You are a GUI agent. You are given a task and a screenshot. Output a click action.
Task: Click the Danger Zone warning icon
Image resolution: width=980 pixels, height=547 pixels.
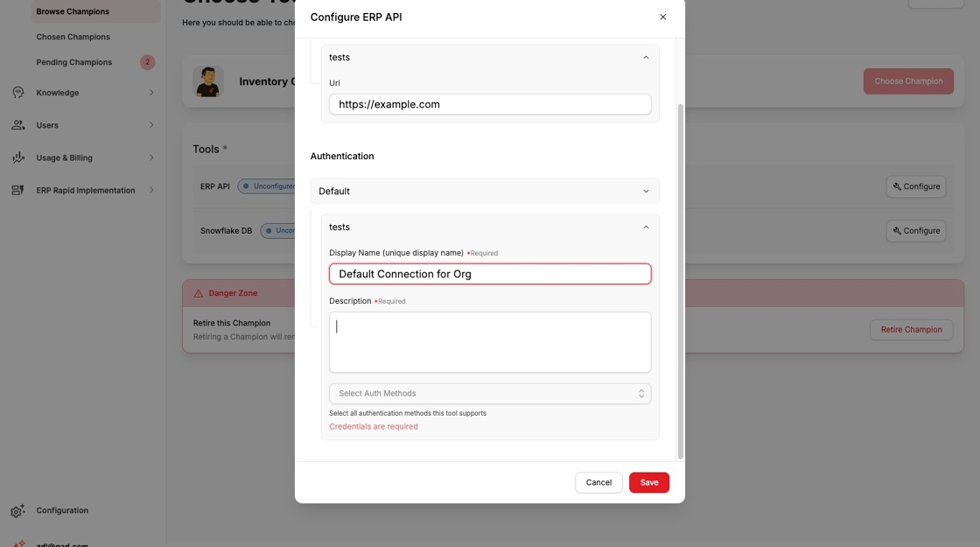pos(198,293)
